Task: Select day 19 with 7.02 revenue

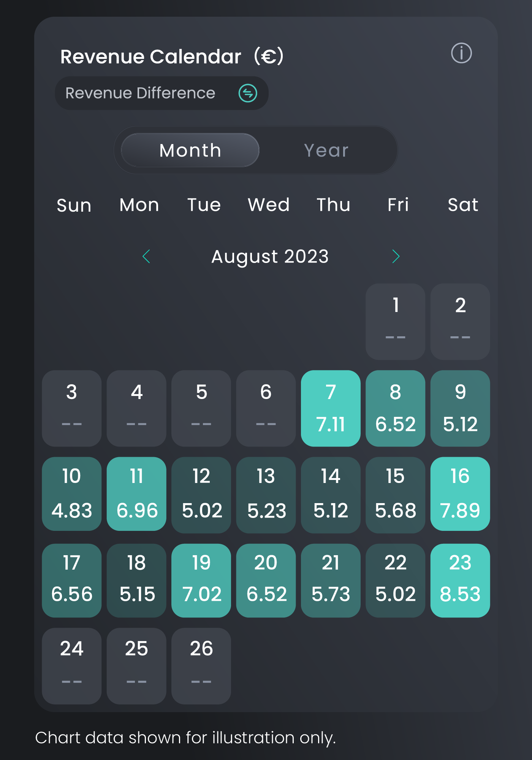Action: tap(201, 580)
